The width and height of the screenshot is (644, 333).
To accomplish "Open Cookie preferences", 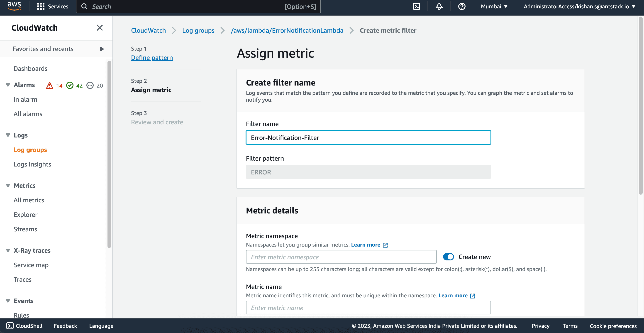I will click(613, 326).
